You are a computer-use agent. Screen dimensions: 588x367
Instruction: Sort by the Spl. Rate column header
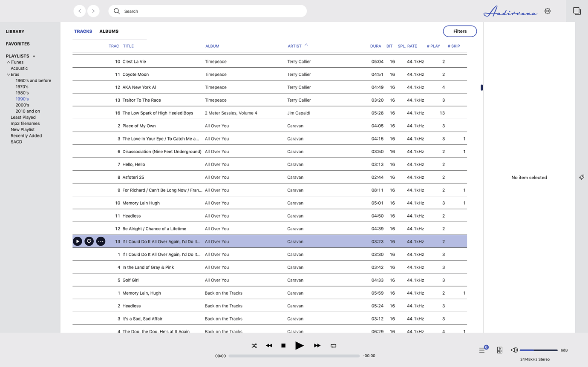point(407,46)
